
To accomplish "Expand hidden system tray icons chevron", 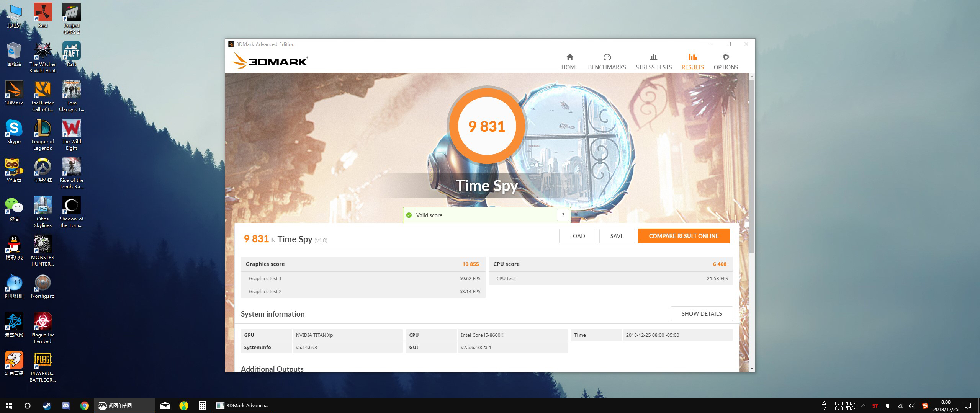I will click(863, 406).
